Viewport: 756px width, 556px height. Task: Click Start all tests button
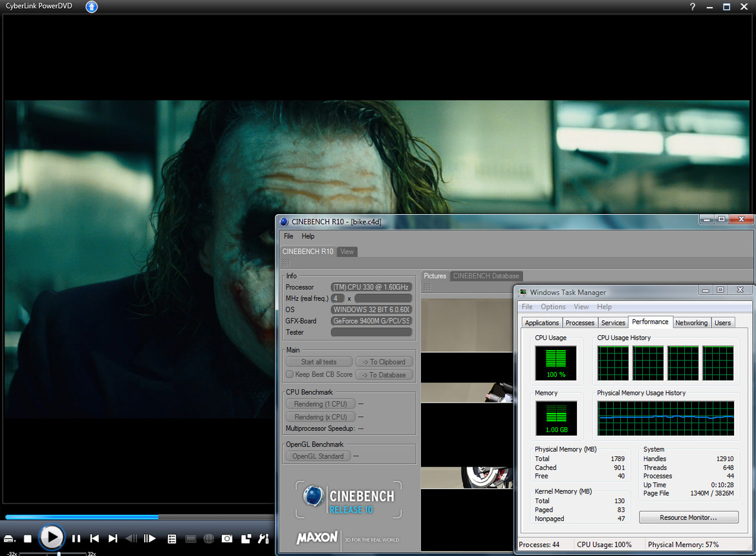point(319,362)
